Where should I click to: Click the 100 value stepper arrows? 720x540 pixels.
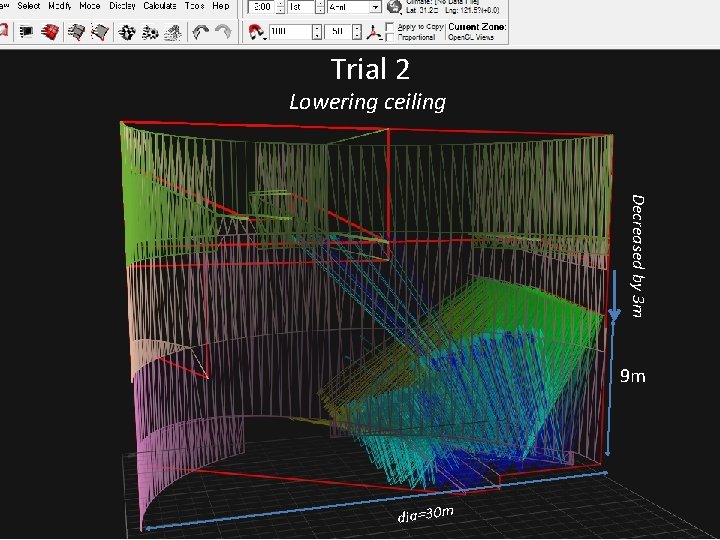tap(316, 32)
